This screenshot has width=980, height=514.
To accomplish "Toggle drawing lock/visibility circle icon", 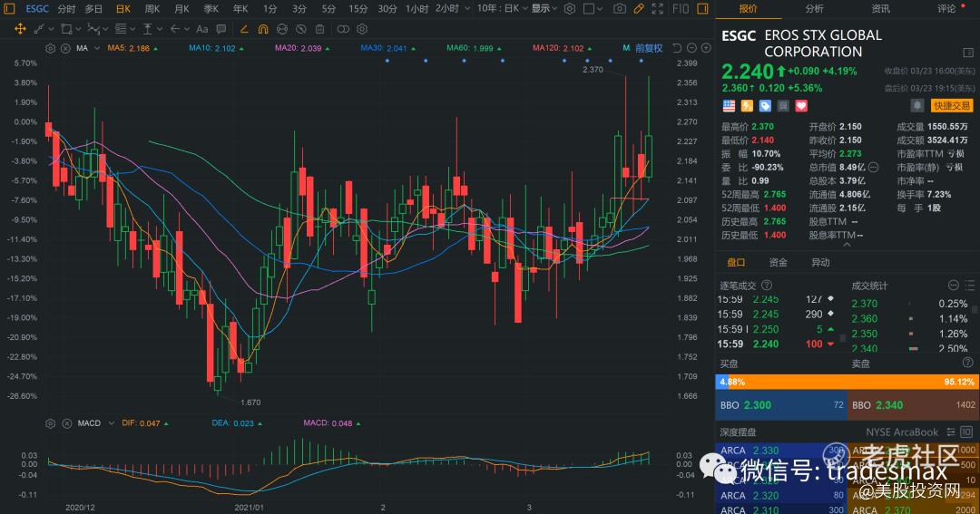I will coord(282,29).
